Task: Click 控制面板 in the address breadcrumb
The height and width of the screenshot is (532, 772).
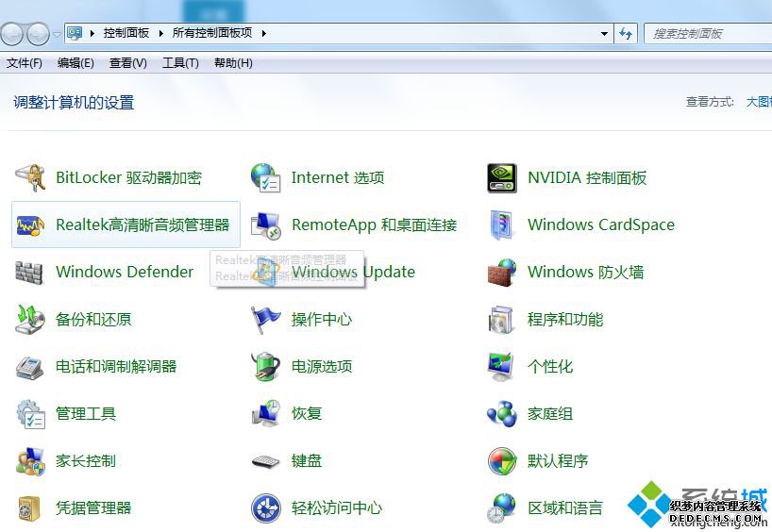Action: tap(126, 33)
